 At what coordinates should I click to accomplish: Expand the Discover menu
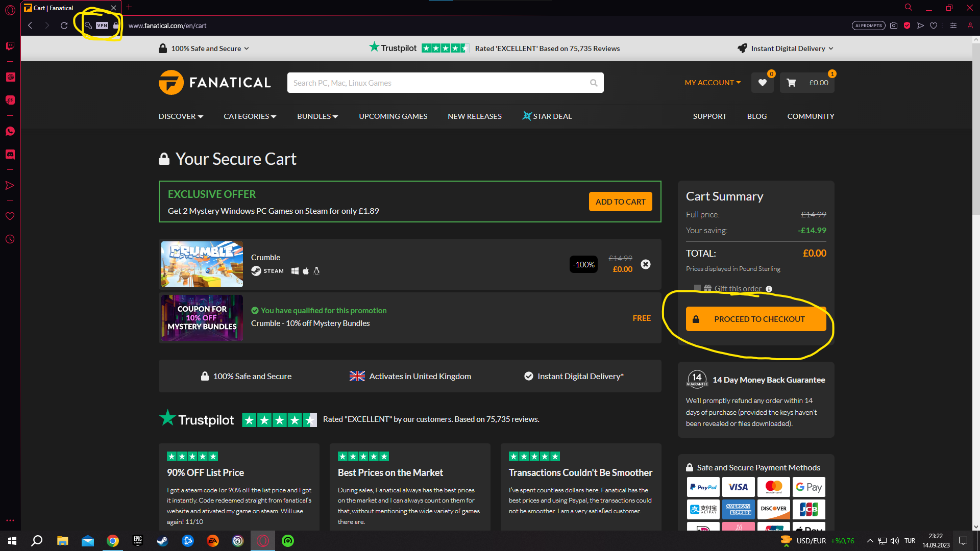click(x=181, y=116)
